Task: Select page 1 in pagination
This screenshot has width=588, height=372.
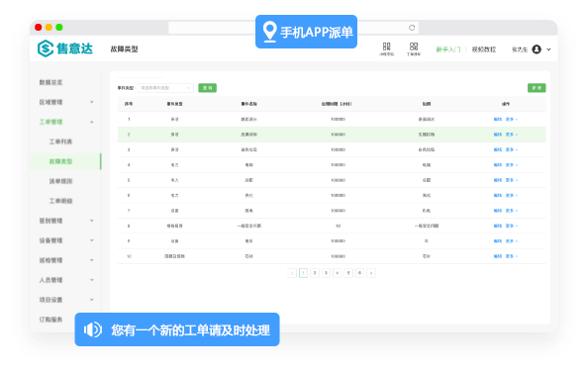Action: tap(303, 273)
